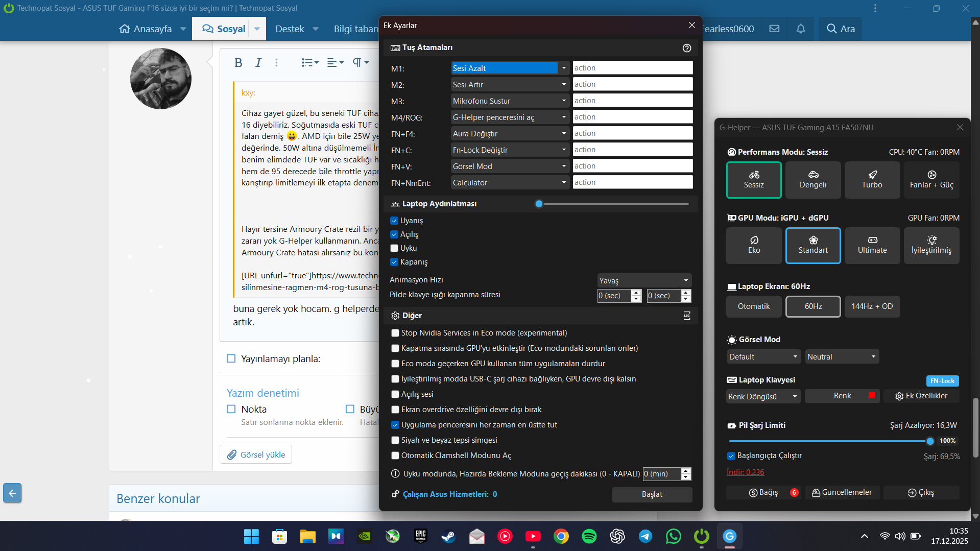Open notifications bell on Technopat page
This screenshot has width=980, height=551.
800,29
